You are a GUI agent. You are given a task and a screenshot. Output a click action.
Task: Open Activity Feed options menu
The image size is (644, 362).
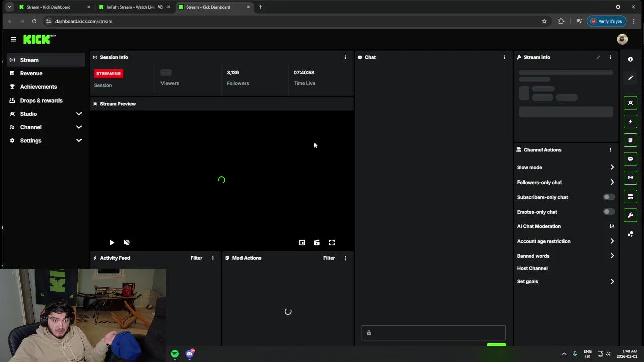click(213, 258)
